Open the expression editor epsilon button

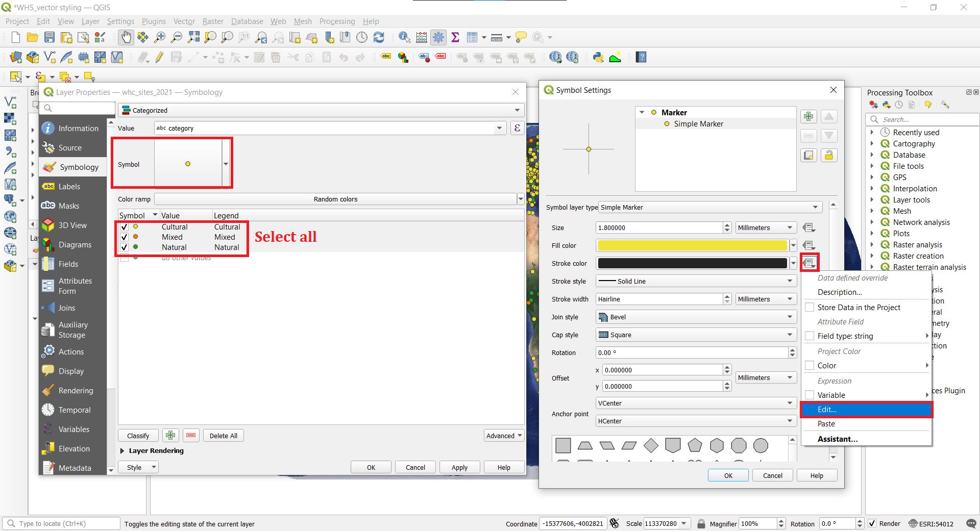tap(517, 128)
